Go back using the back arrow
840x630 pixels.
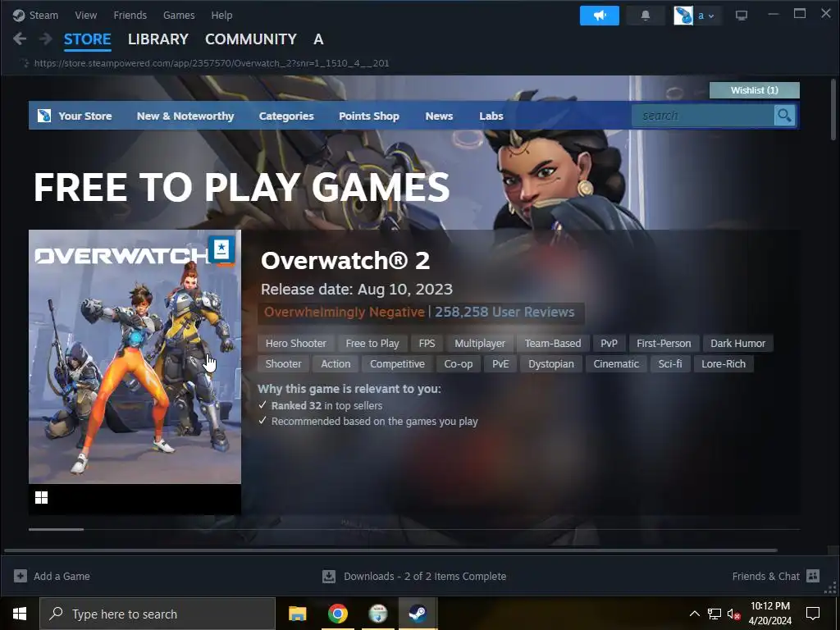(20, 39)
